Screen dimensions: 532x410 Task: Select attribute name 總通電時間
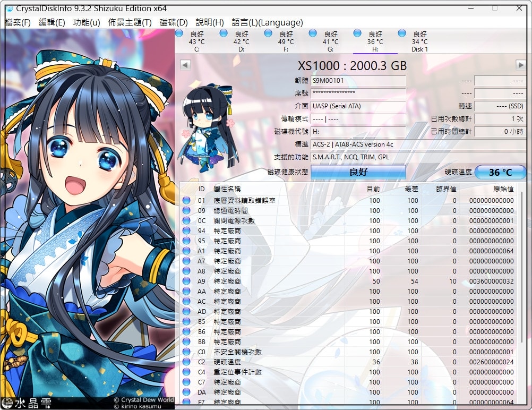231,210
